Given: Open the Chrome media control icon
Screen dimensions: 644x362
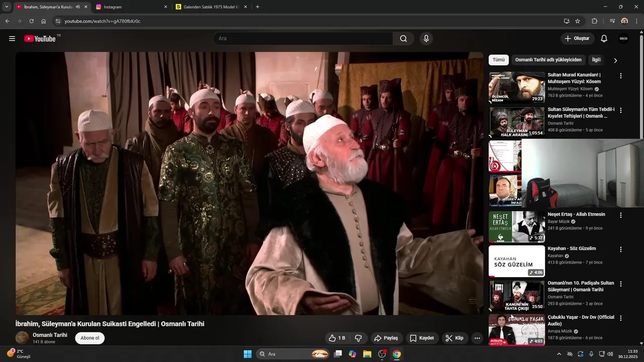Looking at the screenshot, I should (x=612, y=21).
